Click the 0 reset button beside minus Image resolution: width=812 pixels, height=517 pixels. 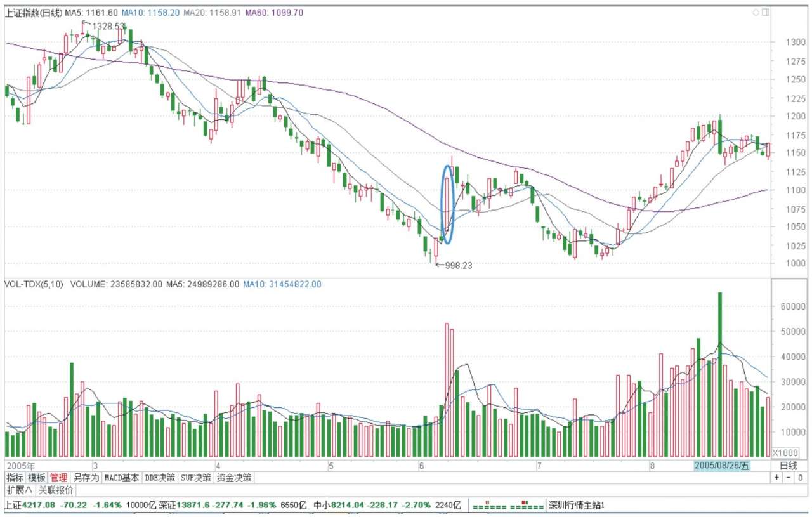[x=800, y=478]
